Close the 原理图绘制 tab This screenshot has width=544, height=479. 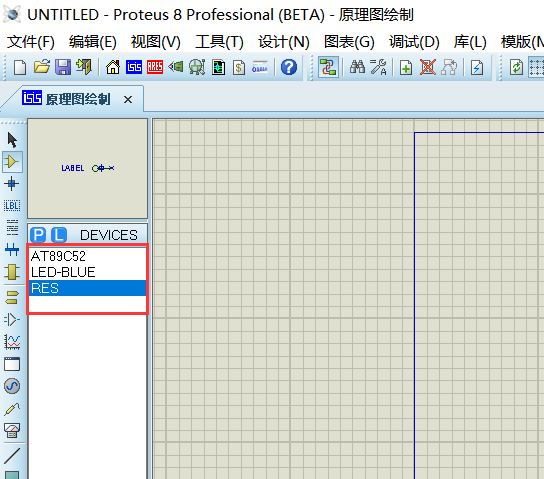128,100
